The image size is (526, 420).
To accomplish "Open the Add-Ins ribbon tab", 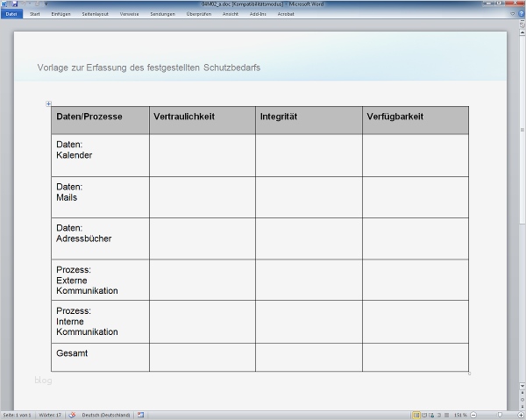I will pos(258,14).
